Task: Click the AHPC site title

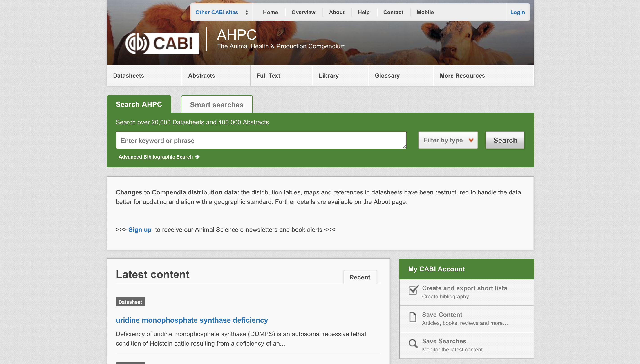Action: coord(237,35)
